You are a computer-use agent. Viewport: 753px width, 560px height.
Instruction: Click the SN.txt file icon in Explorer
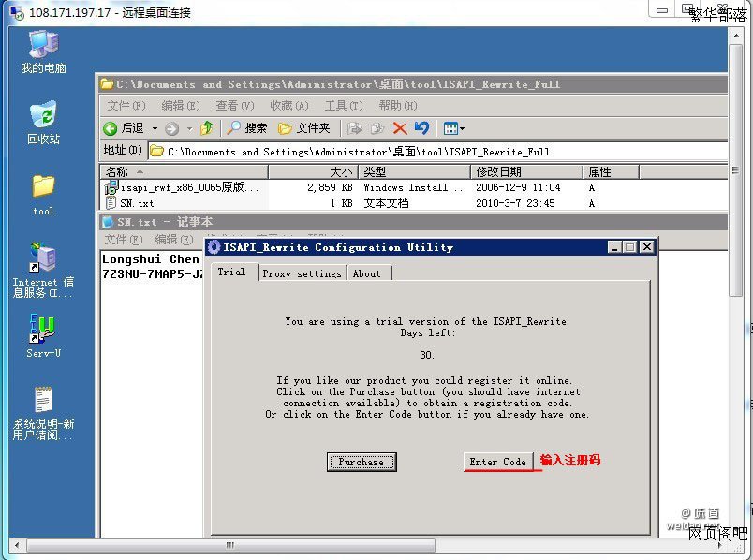111,203
